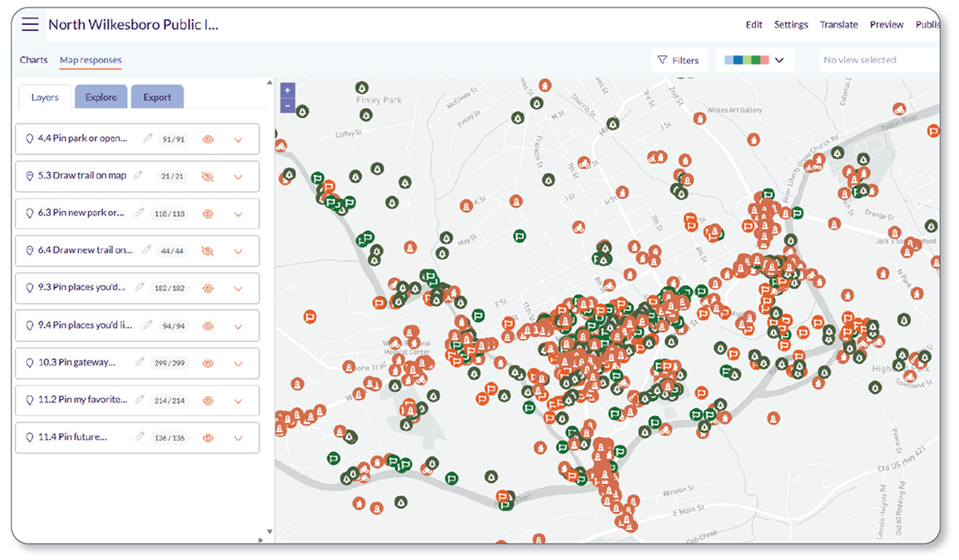Switch to the Export tab

pos(157,97)
